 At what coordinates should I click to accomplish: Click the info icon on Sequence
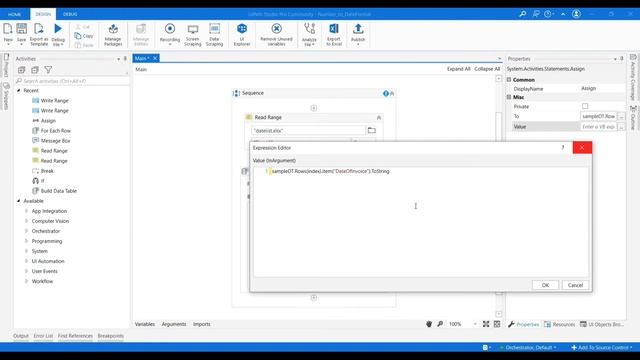[385, 93]
